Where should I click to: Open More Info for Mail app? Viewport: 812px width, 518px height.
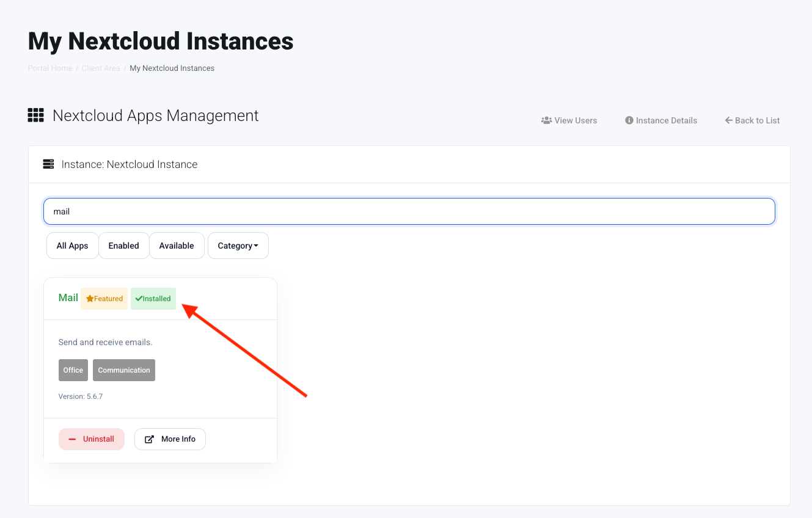(x=170, y=439)
